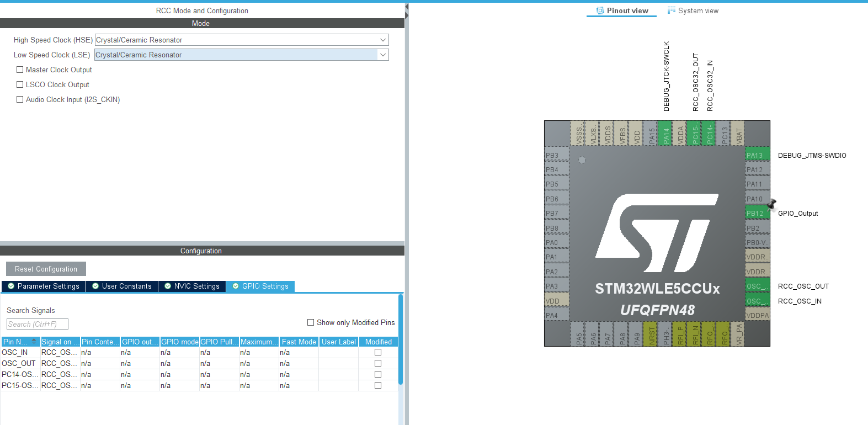Check Audio Clock Input (I2S_CKIN)
The width and height of the screenshot is (868, 425).
point(20,99)
